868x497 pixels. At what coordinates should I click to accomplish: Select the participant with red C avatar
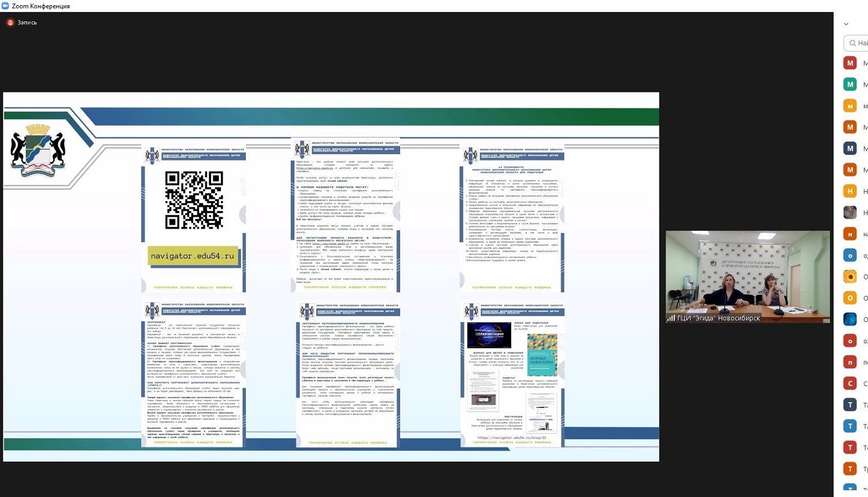click(x=849, y=383)
